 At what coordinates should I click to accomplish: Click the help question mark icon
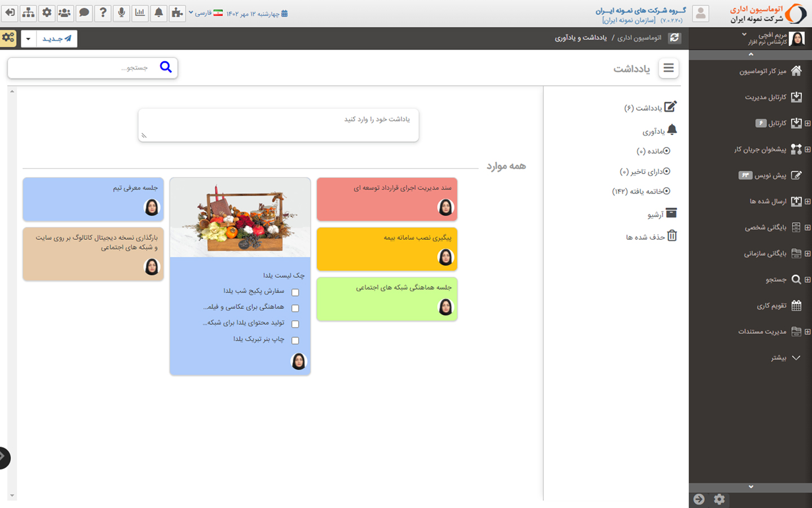[103, 13]
